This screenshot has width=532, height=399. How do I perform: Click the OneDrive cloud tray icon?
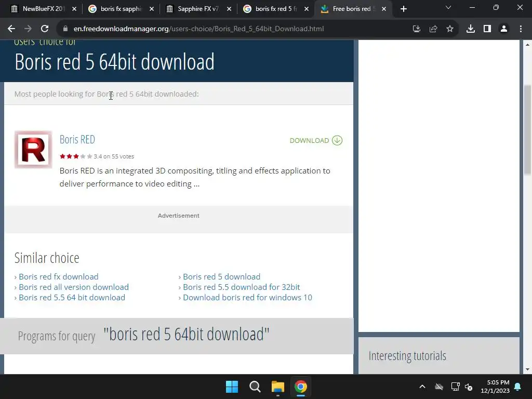[x=439, y=387]
